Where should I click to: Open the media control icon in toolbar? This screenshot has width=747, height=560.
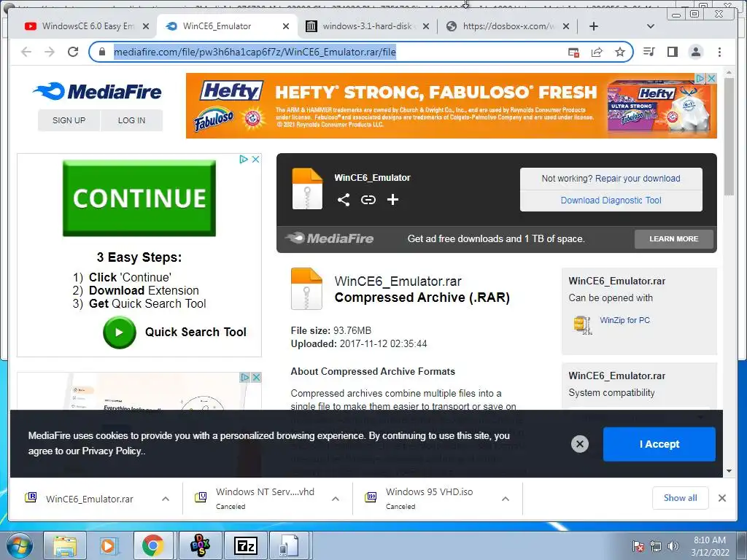click(649, 52)
